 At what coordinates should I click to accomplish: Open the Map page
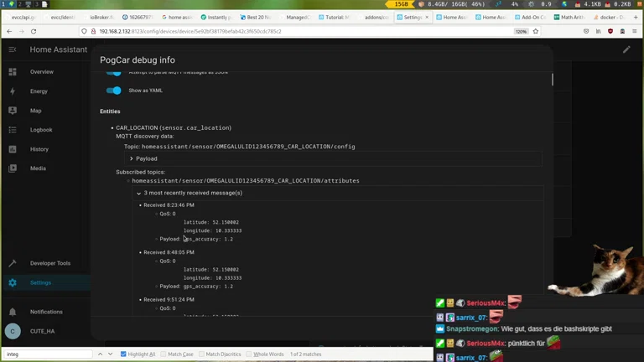[35, 111]
